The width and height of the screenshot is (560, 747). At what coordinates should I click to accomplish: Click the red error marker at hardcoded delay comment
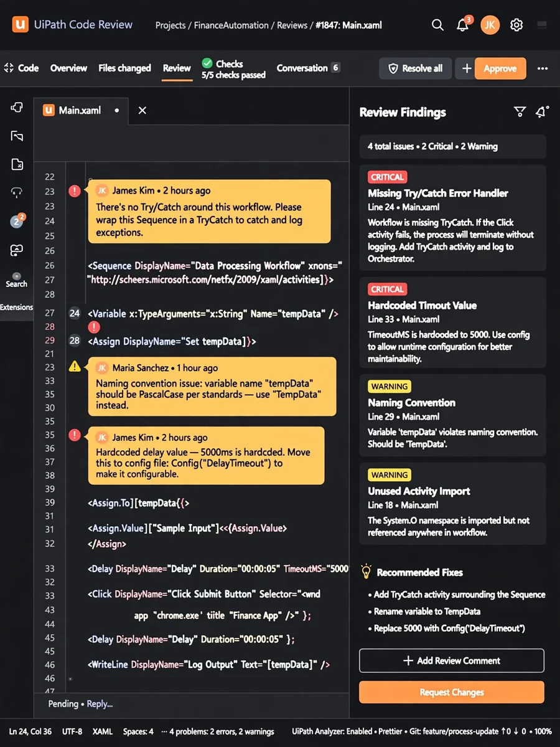coord(75,436)
